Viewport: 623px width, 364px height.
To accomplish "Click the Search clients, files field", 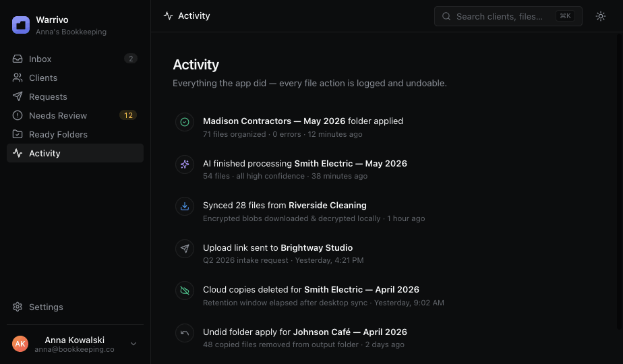I will click(508, 16).
